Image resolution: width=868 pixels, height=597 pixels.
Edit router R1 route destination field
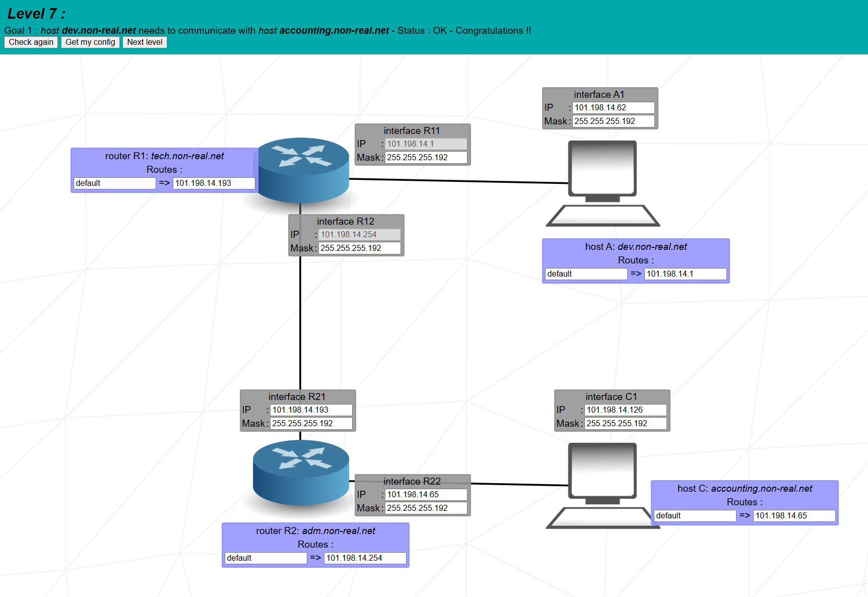pos(115,183)
